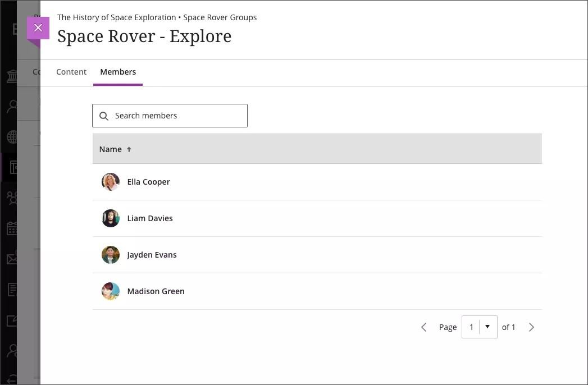Close the Space Rover - Explore panel
The height and width of the screenshot is (385, 588).
38,27
